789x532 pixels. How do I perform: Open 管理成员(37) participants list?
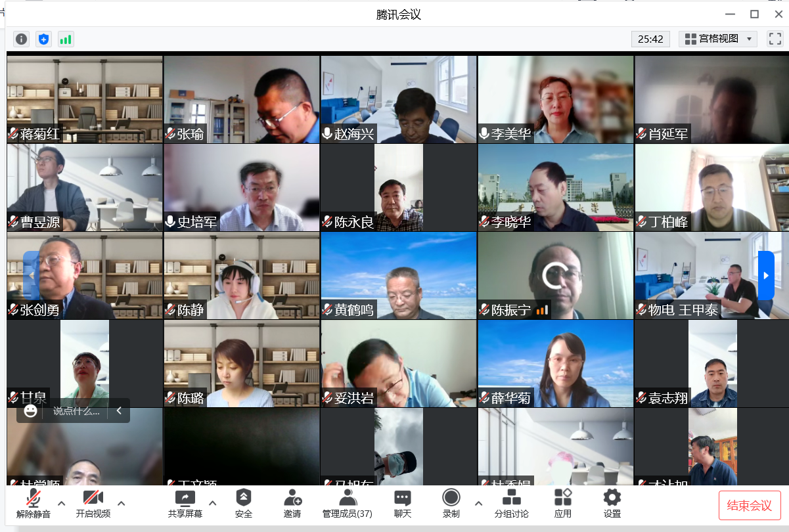pos(348,504)
